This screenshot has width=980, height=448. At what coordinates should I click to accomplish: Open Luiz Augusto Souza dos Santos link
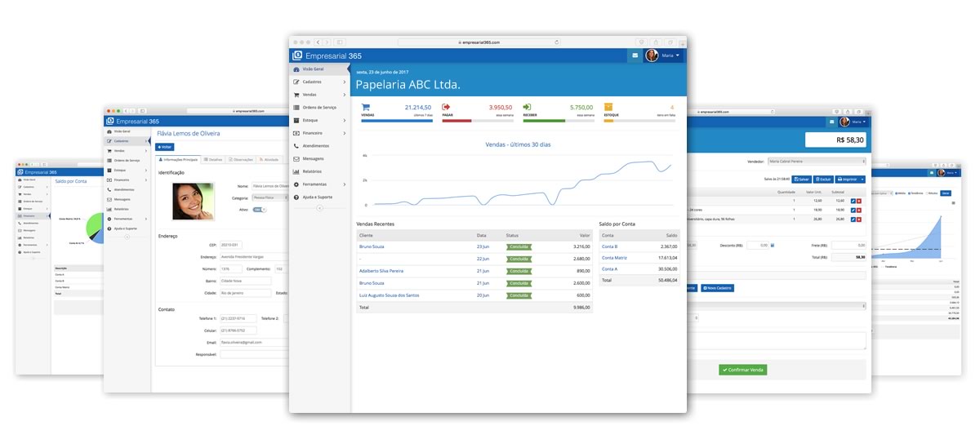(x=389, y=295)
